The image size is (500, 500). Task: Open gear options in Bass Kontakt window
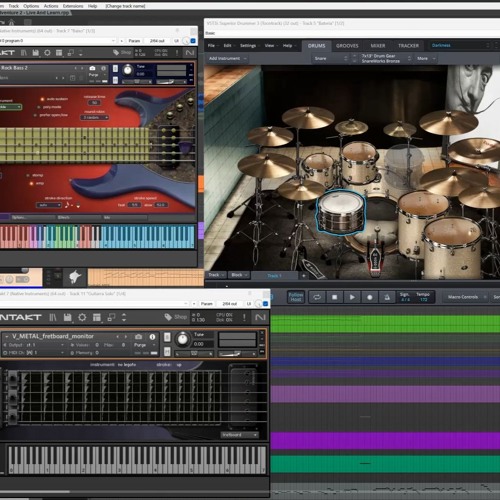pos(47,53)
